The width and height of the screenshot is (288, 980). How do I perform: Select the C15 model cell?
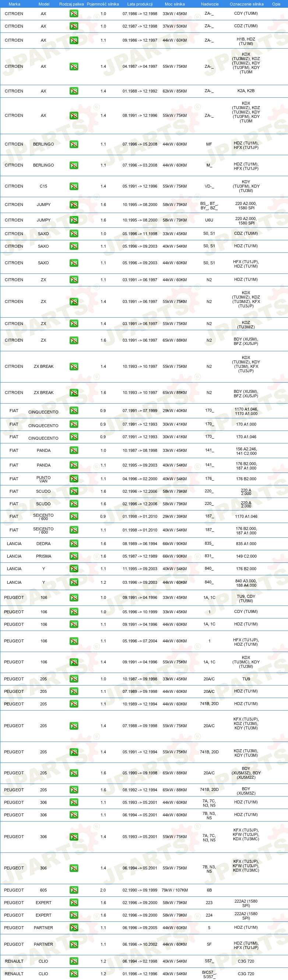pyautogui.click(x=44, y=186)
